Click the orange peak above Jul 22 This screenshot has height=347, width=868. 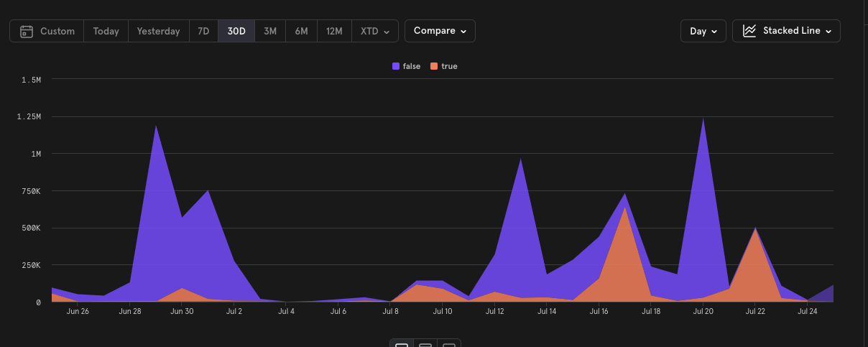tap(755, 230)
